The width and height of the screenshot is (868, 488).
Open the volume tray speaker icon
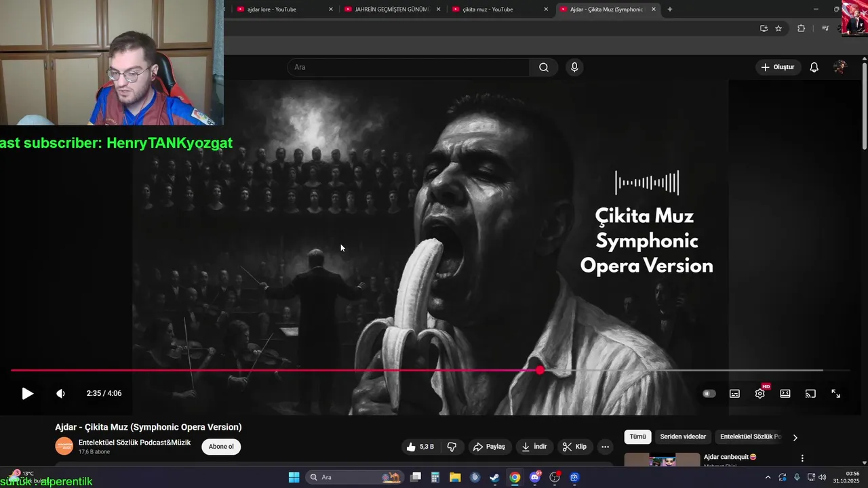click(x=822, y=477)
